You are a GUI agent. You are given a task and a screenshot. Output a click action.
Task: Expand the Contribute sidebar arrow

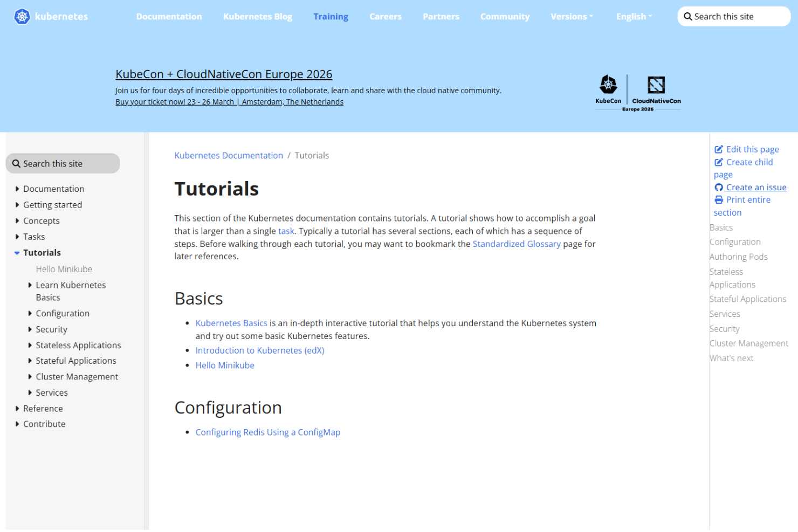pyautogui.click(x=17, y=424)
